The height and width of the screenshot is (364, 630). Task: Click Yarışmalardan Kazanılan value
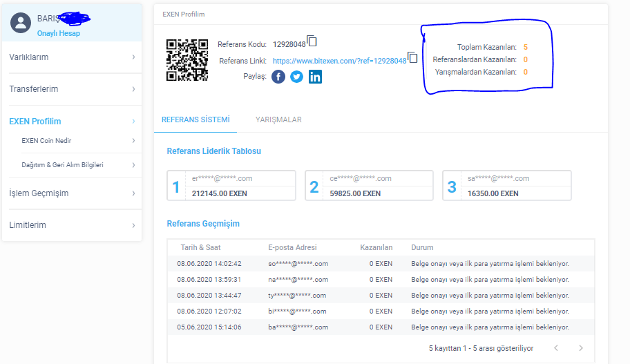point(526,73)
